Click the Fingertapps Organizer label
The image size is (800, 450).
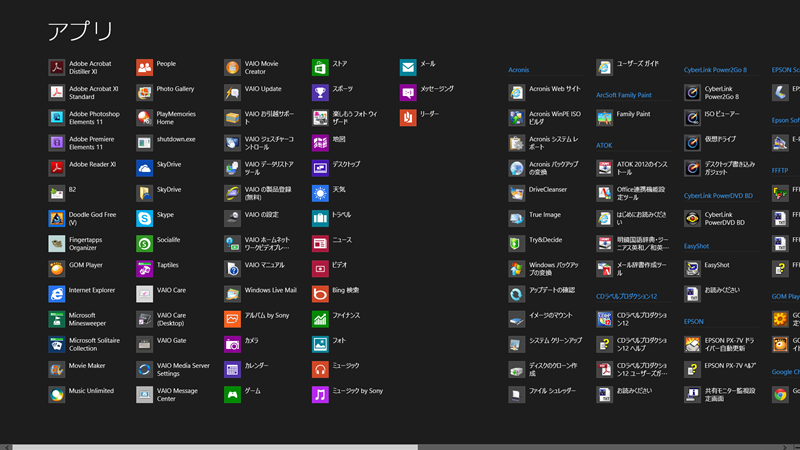[x=85, y=243]
